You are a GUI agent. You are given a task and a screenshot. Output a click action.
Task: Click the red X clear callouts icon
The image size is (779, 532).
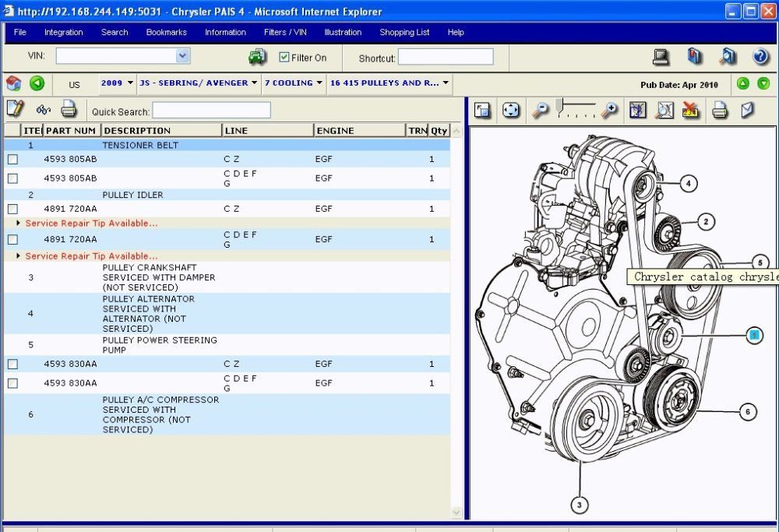coord(690,110)
